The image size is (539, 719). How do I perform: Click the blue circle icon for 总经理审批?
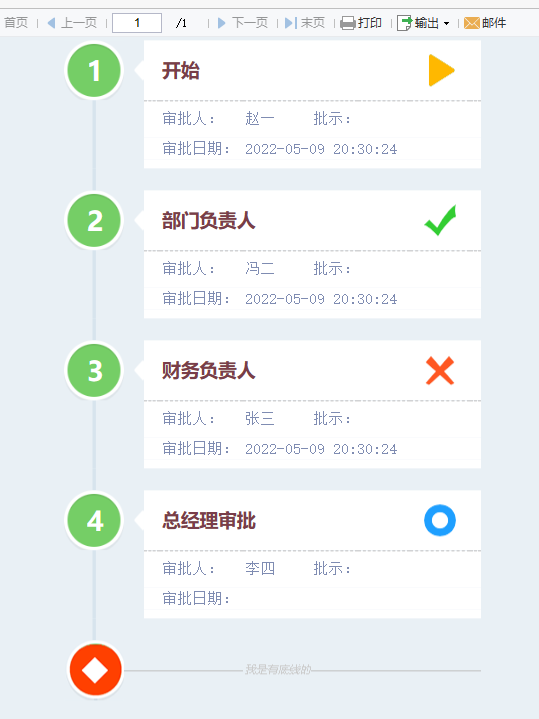(440, 520)
